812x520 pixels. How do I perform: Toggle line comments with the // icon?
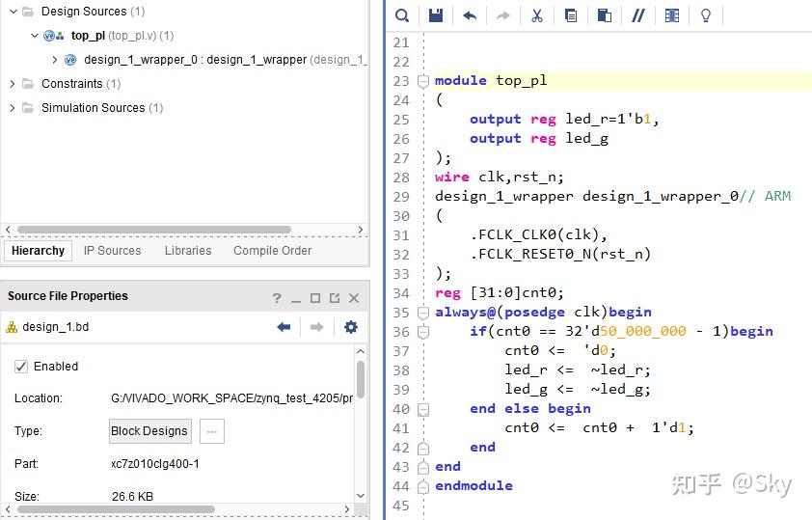click(x=638, y=15)
